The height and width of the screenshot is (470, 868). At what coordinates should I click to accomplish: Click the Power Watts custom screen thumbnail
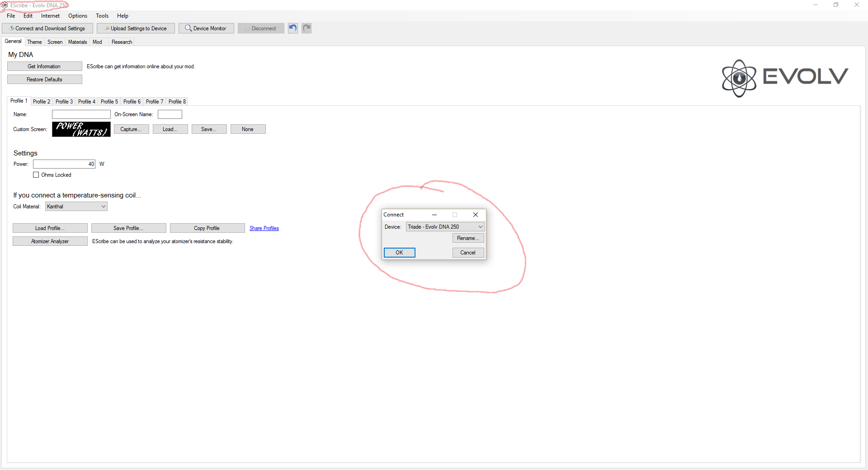(x=81, y=129)
